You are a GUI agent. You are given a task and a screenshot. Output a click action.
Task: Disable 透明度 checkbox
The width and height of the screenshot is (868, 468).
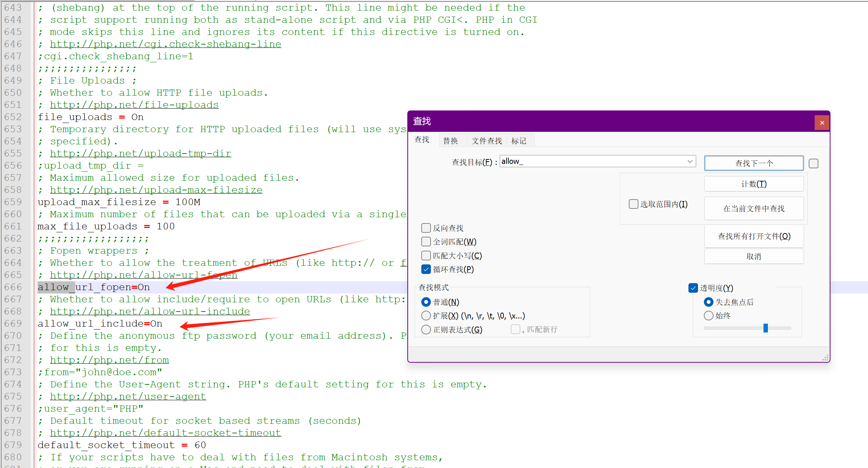tap(693, 288)
